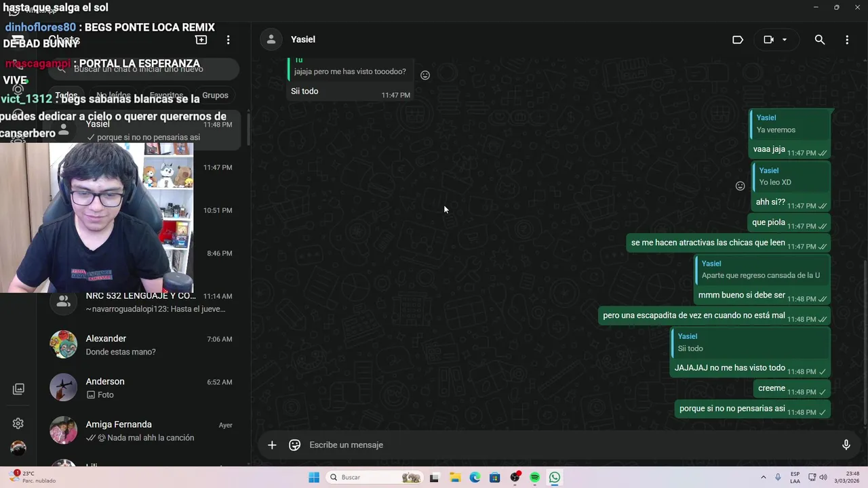Open your profile picture in sidebar
Image resolution: width=868 pixels, height=488 pixels.
point(18,448)
